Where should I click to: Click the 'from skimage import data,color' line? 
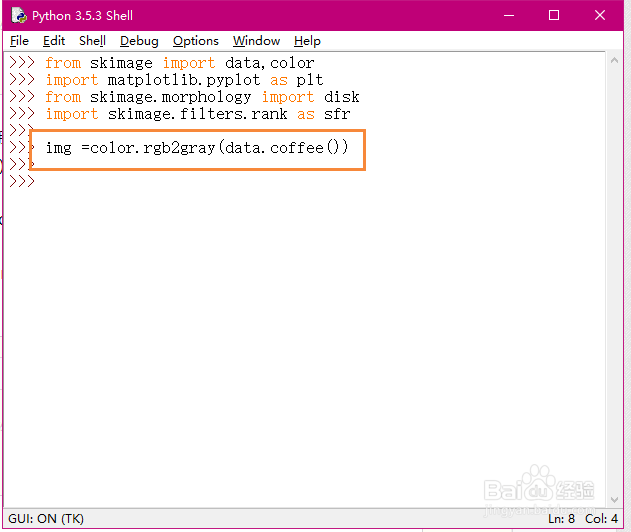coord(179,63)
